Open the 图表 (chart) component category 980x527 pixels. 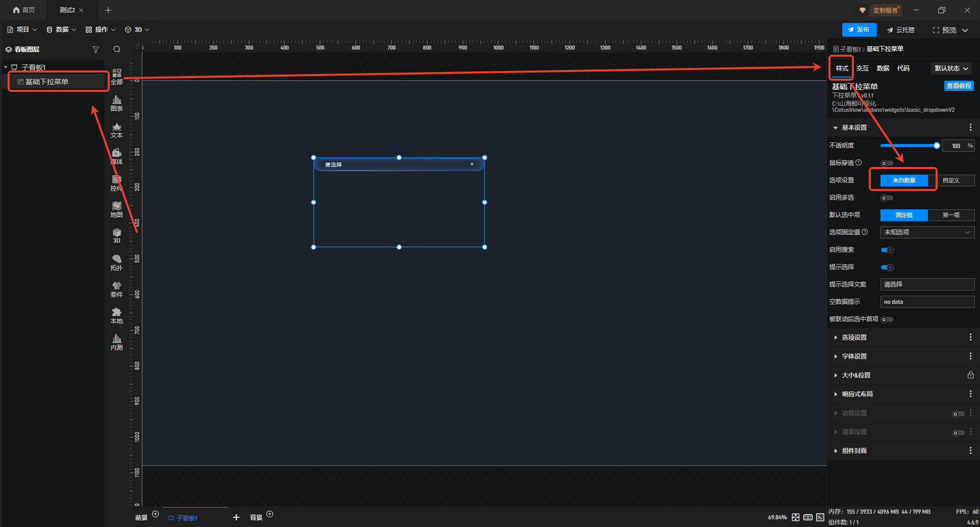[116, 103]
